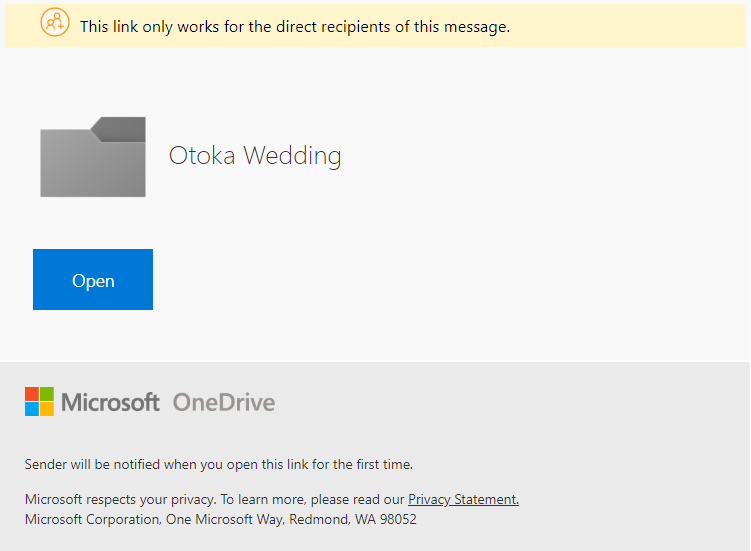Screen dimensions: 751x551
Task: Click the OneDrive wordmark
Action: click(x=224, y=402)
